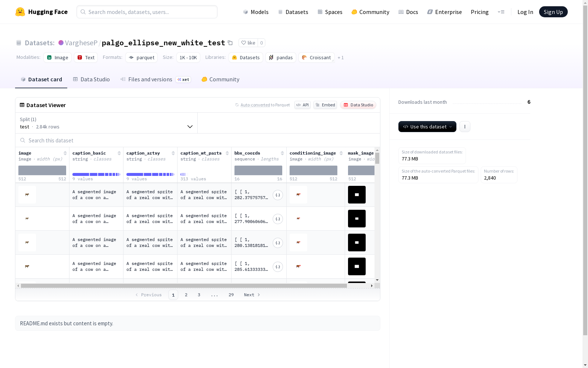Open the first row mask image thumbnail
Image resolution: width=588 pixels, height=368 pixels.
pos(357,195)
